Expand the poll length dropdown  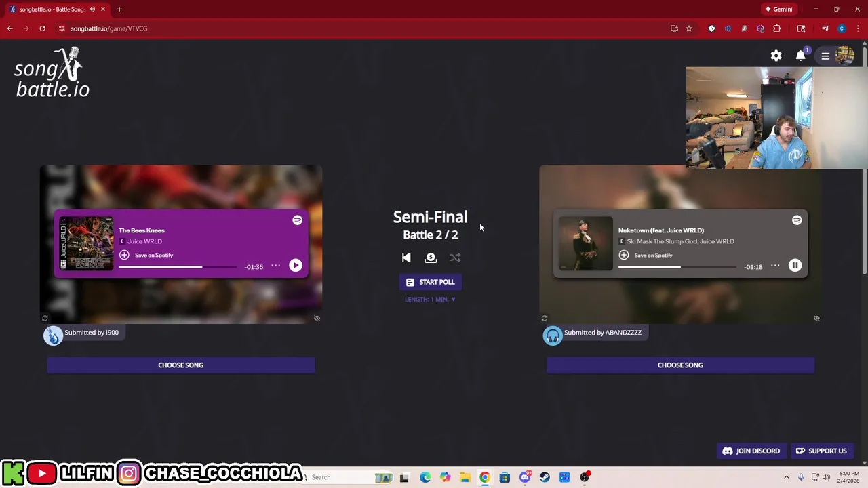pyautogui.click(x=431, y=299)
